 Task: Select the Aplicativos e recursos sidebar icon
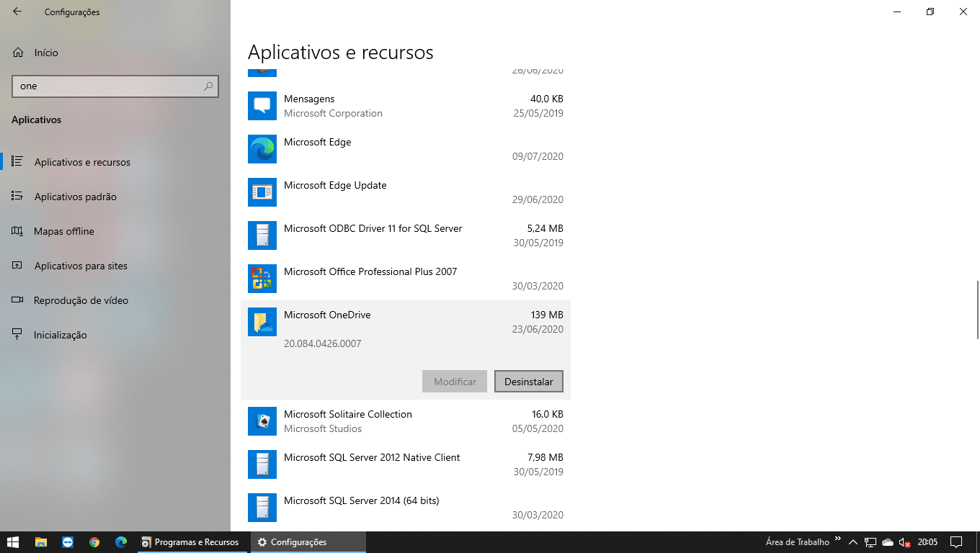(x=17, y=161)
